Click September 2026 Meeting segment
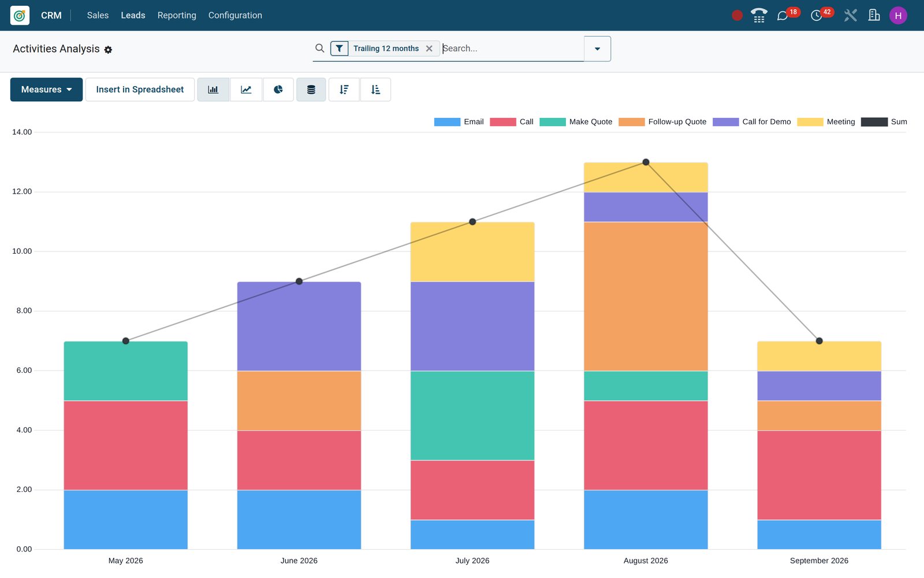 tap(819, 356)
